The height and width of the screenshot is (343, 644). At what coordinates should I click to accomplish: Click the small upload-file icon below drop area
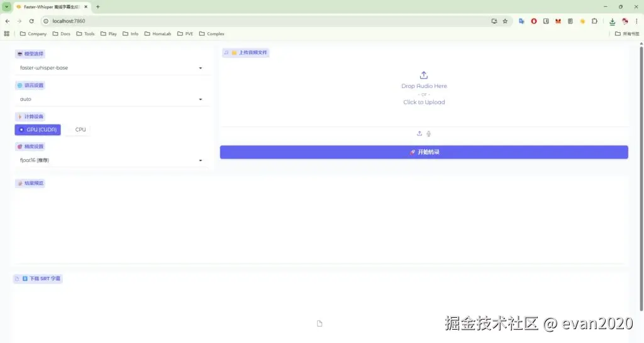(419, 133)
